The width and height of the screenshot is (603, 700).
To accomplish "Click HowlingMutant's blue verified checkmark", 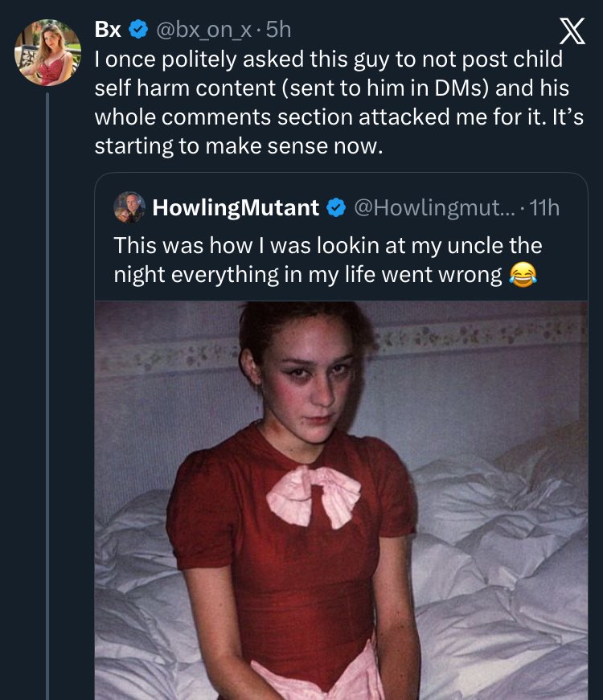I will pyautogui.click(x=335, y=208).
